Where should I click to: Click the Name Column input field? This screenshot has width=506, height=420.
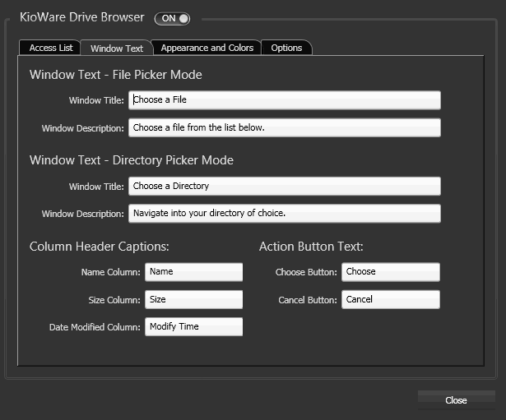pos(193,272)
